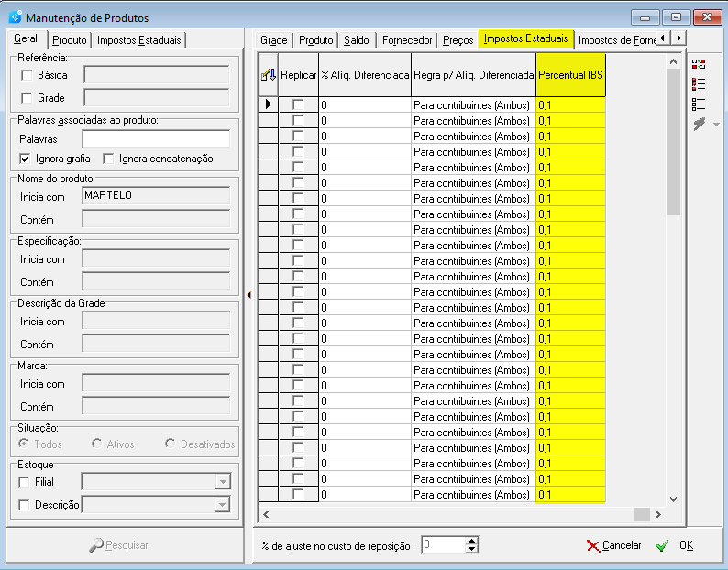Switch to the Preços tab
Viewport: 728px width, 570px height.
tap(458, 40)
